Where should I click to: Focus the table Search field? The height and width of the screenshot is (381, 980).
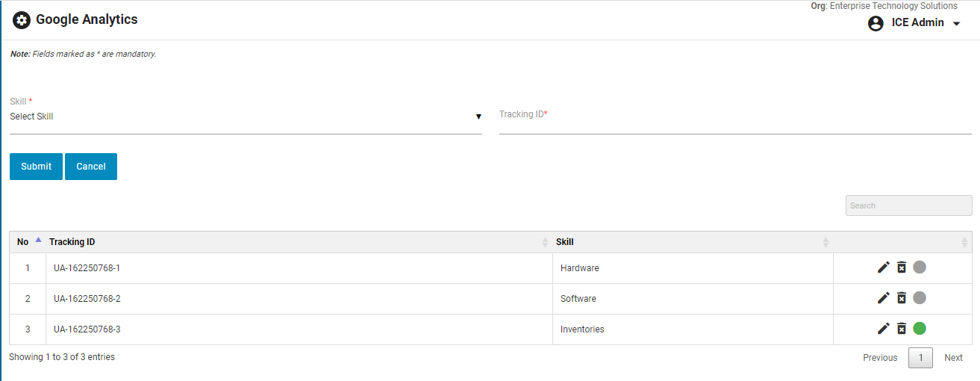[x=908, y=205]
